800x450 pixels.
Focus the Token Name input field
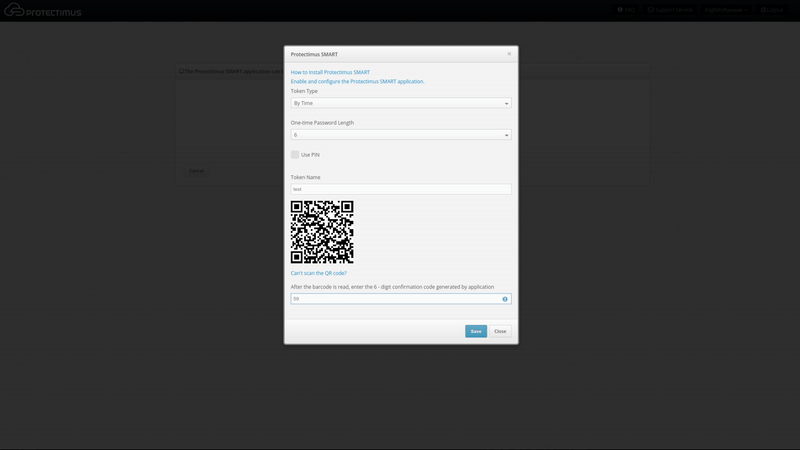pyautogui.click(x=401, y=189)
